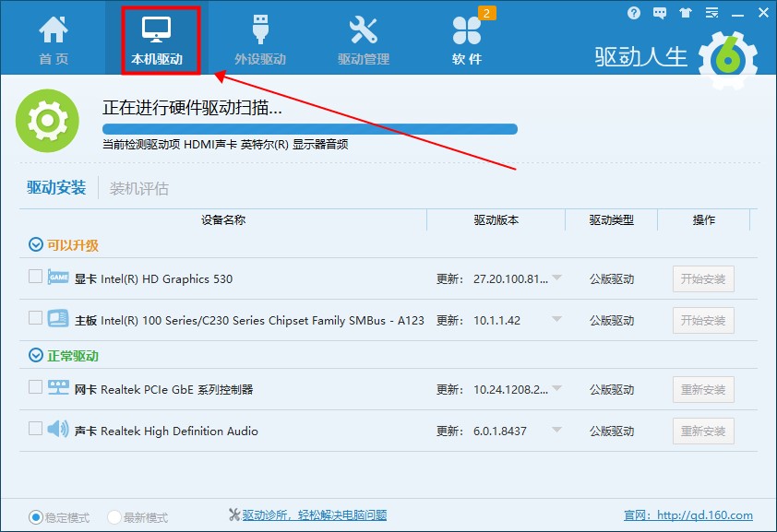777x532 pixels.
Task: Click 公版驱动 in the graphics card row
Action: (612, 279)
